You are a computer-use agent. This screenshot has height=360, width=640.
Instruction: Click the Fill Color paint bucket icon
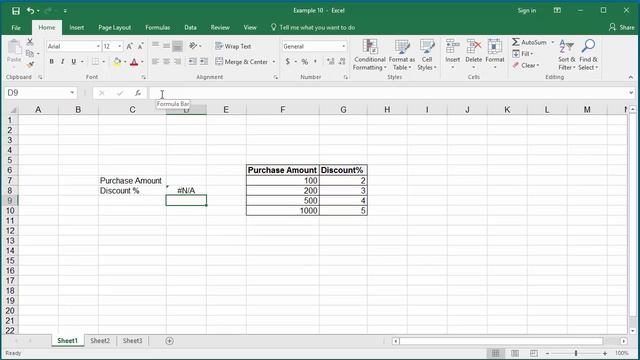117,62
